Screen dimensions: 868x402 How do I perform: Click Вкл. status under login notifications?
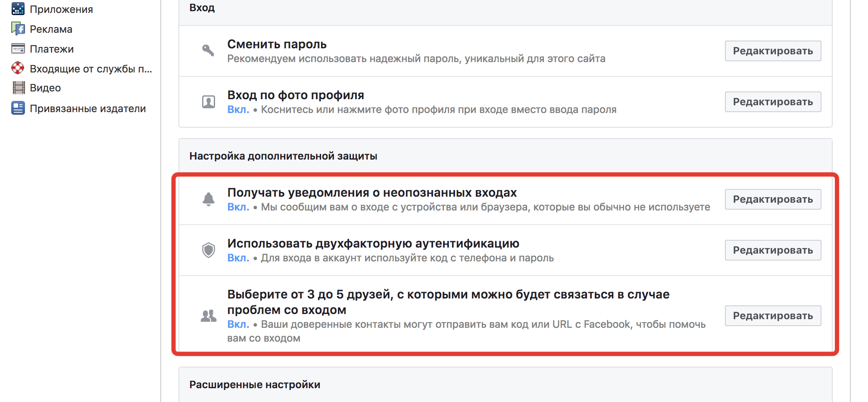pyautogui.click(x=238, y=207)
